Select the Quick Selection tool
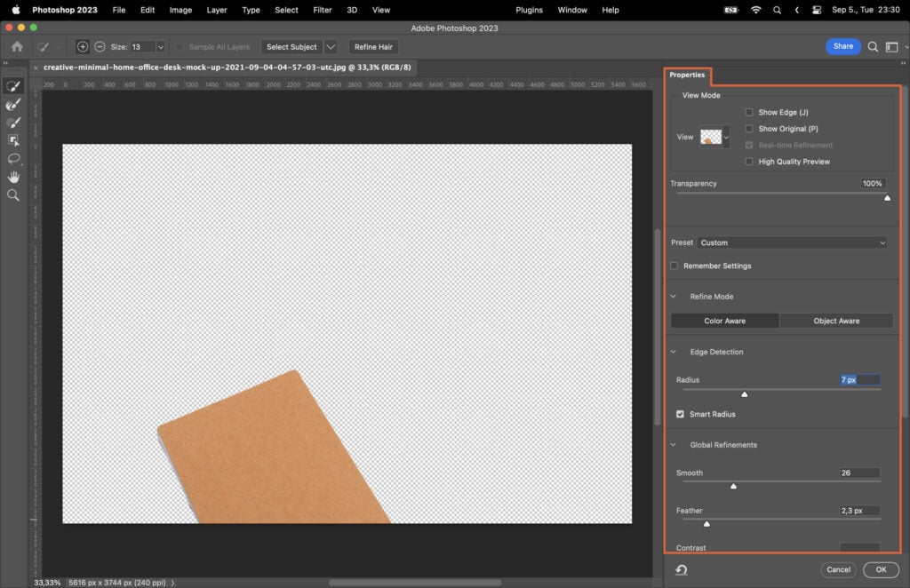This screenshot has width=910, height=588. [14, 86]
